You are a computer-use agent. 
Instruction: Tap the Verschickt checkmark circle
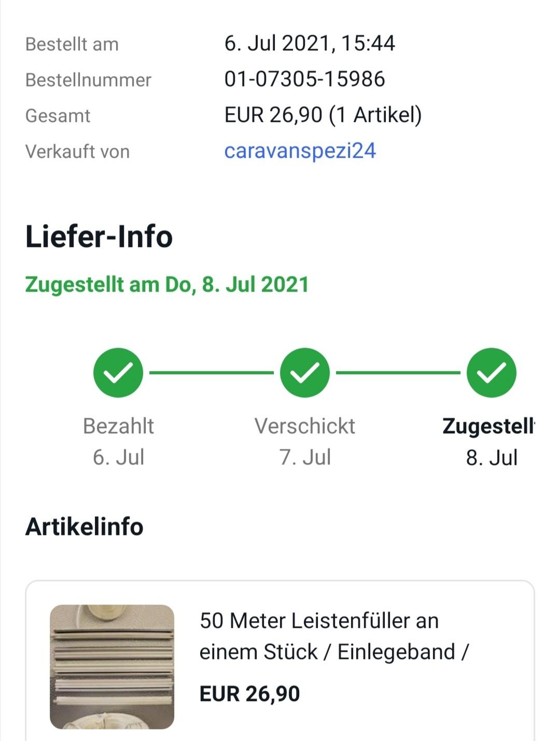305,373
